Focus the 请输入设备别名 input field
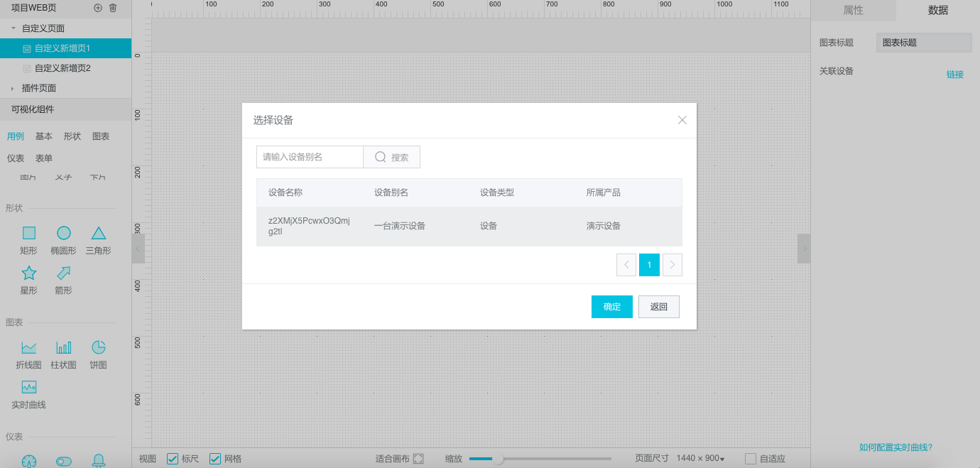The width and height of the screenshot is (980, 468). 310,157
